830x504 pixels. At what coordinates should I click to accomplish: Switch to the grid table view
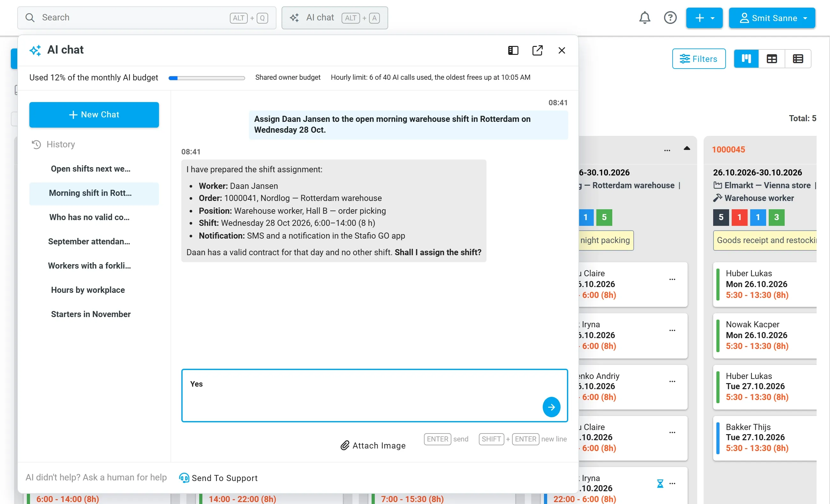pos(771,59)
